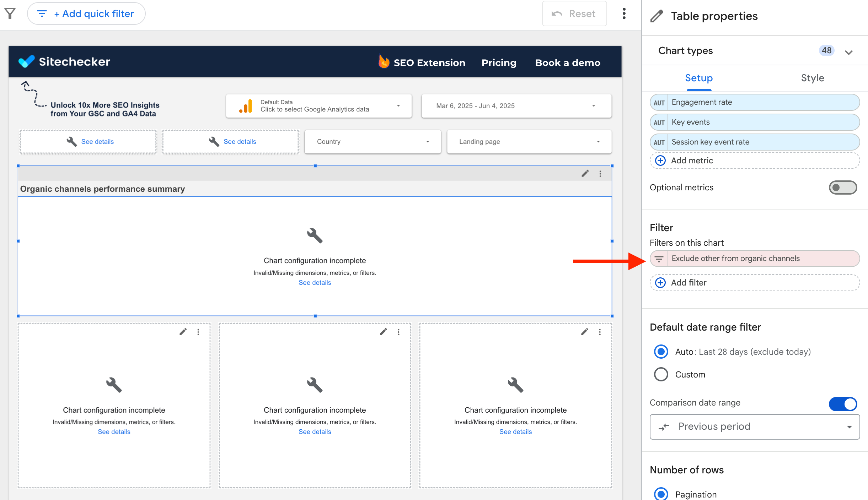Click the filter icon beside Exclude other filter

pos(659,259)
